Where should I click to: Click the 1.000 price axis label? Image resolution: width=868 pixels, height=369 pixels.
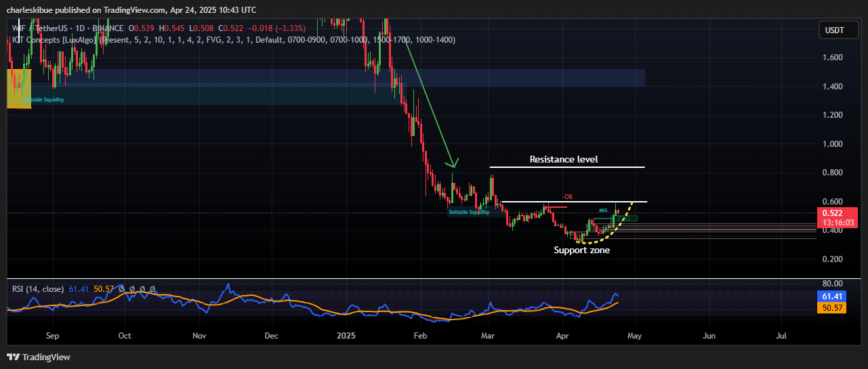(x=831, y=144)
